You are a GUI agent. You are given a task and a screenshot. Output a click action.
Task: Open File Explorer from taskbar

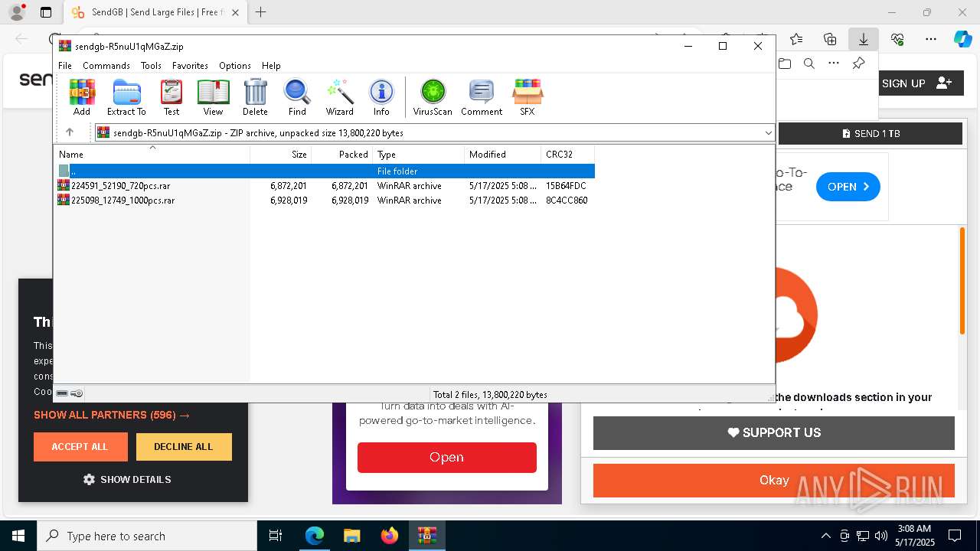pos(351,536)
